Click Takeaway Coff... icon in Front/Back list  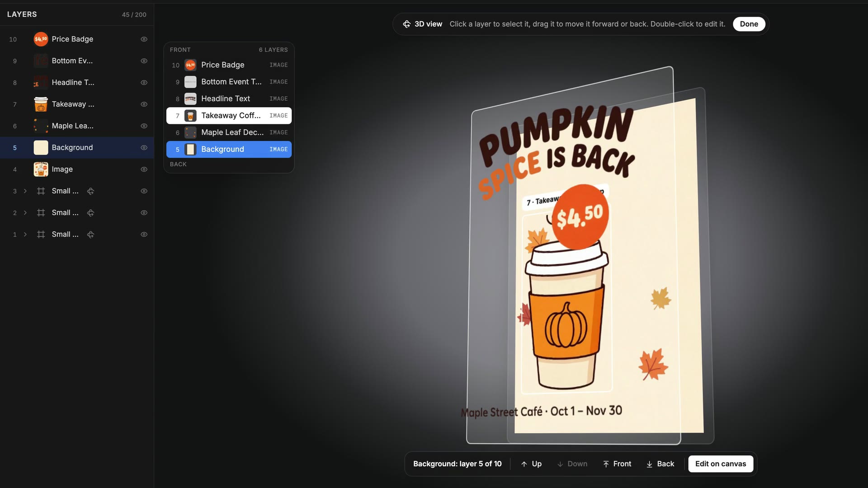[x=190, y=116]
